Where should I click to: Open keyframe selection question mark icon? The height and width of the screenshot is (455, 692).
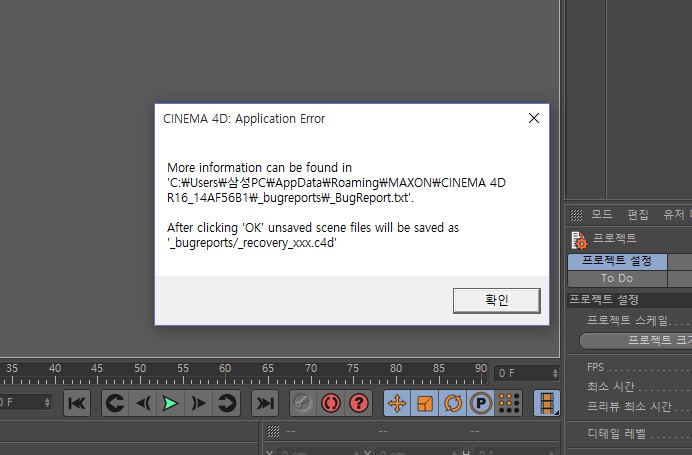pyautogui.click(x=358, y=403)
